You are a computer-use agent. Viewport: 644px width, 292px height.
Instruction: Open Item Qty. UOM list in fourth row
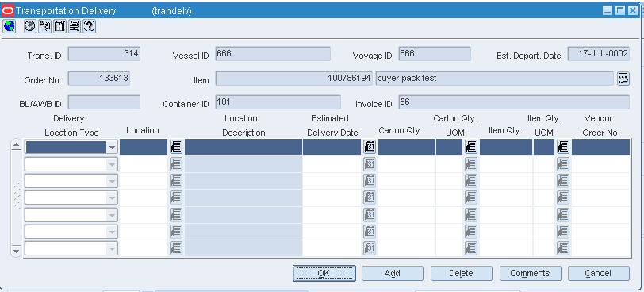coord(562,198)
